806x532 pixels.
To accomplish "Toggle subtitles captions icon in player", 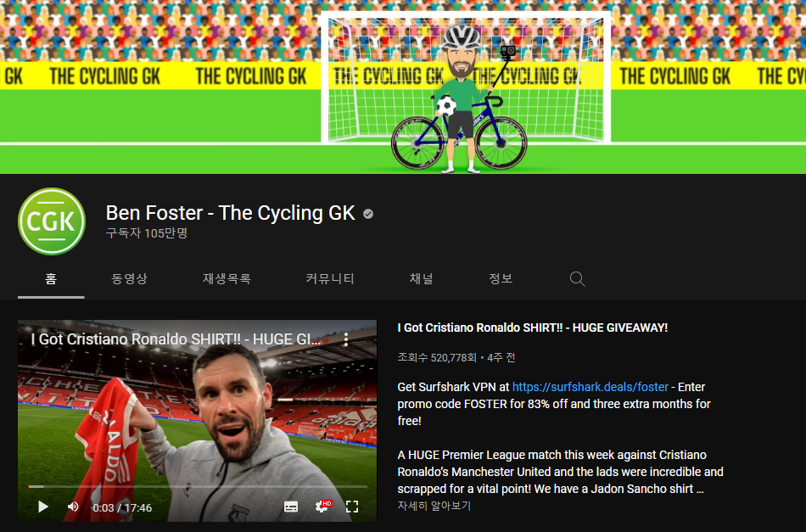I will 291,507.
